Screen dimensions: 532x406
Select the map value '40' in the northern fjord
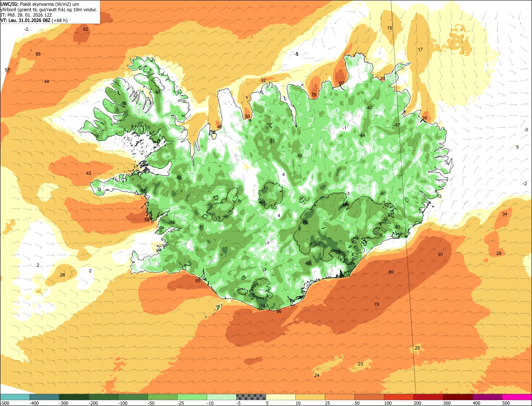219,127
